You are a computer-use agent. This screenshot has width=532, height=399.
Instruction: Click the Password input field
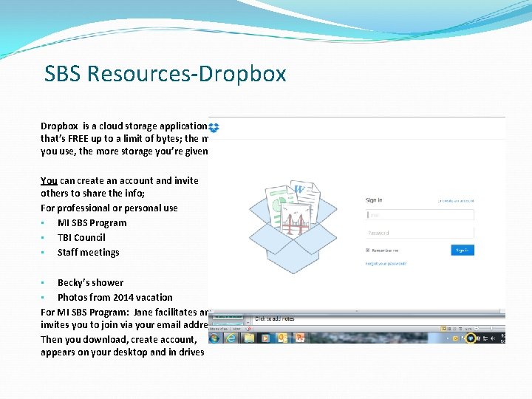(x=420, y=233)
